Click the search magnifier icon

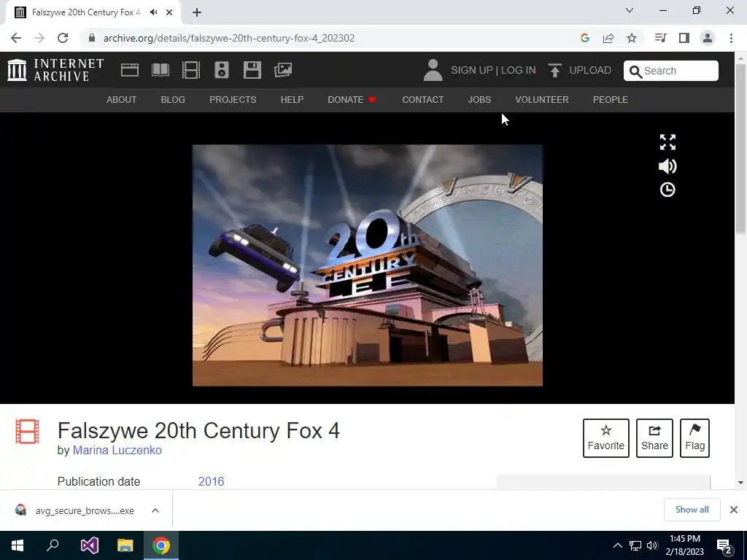point(635,71)
